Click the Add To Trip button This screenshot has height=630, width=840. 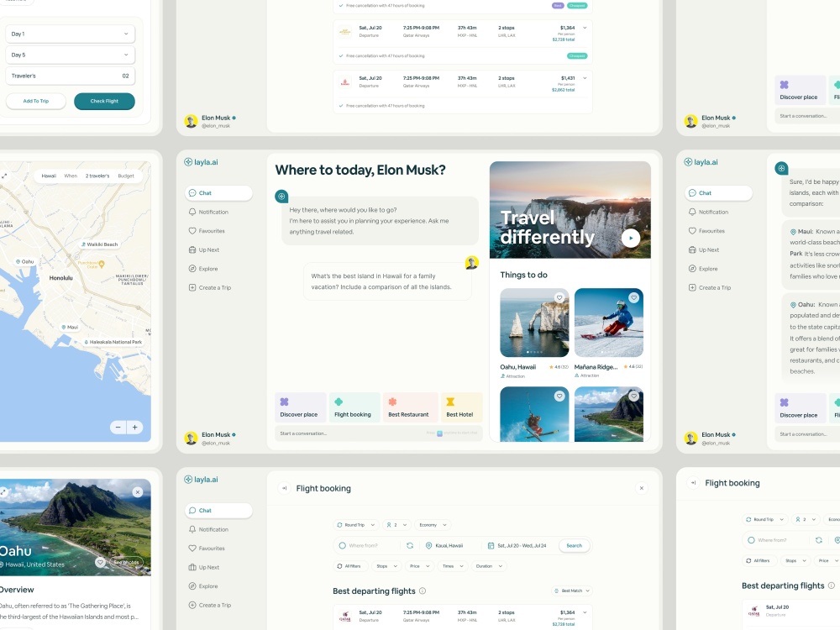pyautogui.click(x=36, y=101)
